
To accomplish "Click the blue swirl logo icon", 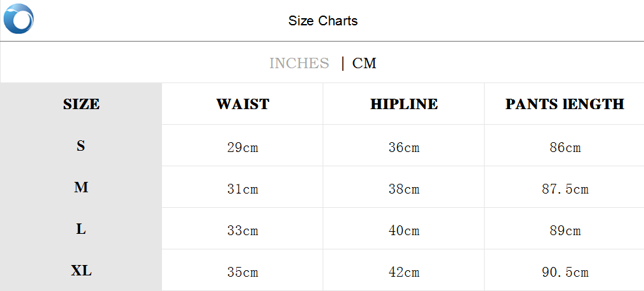I will click(18, 19).
